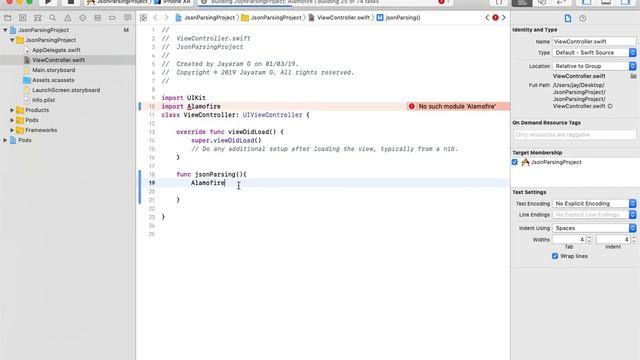The image size is (640, 360).
Task: Open LaunchScreen.storyboard file
Action: pos(66,90)
